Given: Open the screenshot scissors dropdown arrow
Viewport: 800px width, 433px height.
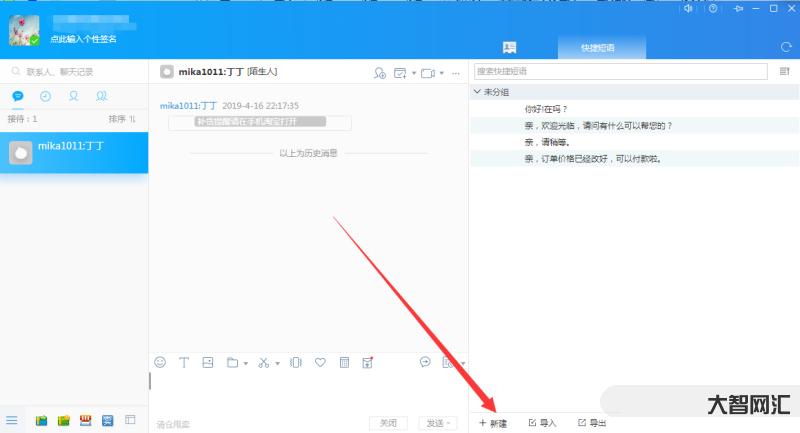Looking at the screenshot, I should [x=277, y=363].
